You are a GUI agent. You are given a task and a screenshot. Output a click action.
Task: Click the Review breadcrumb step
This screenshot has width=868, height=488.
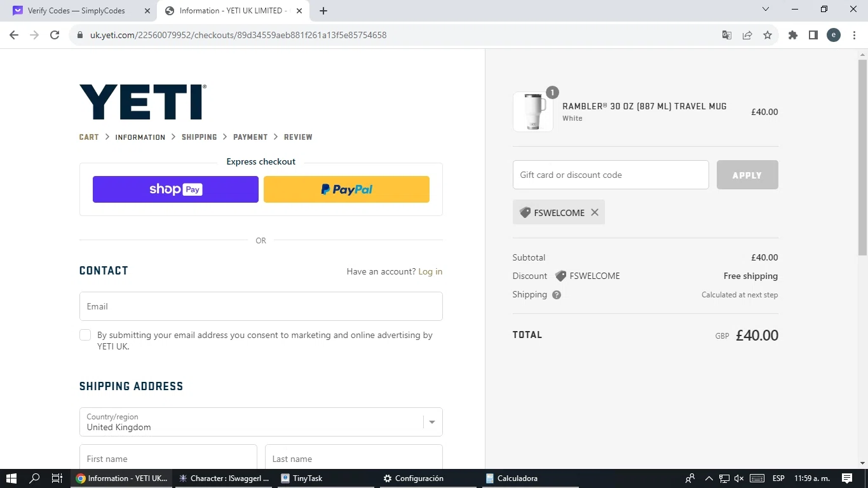pos(298,137)
